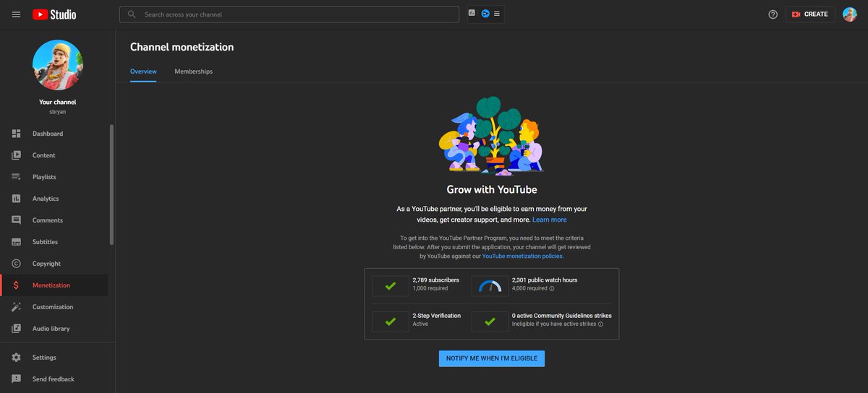This screenshot has width=868, height=393.
Task: Switch to the Memberships tab
Action: (x=193, y=72)
